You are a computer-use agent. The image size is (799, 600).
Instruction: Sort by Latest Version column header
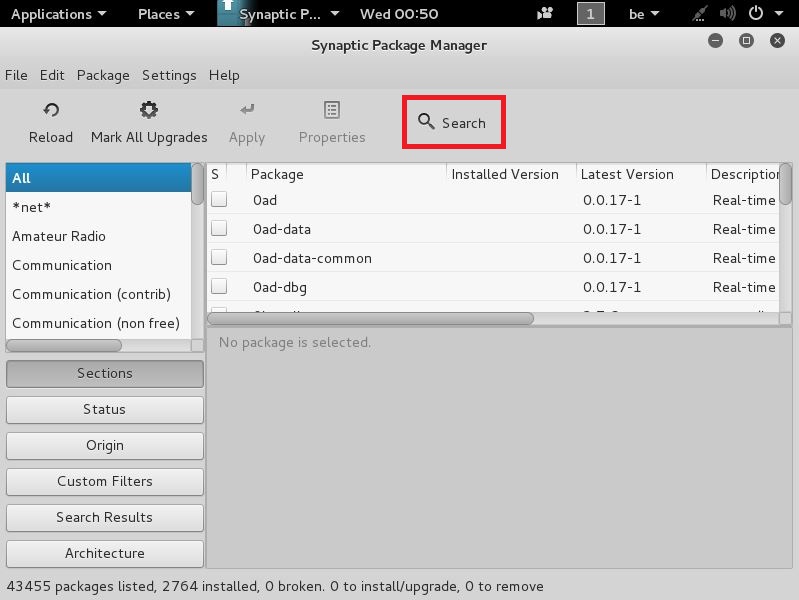(x=641, y=174)
